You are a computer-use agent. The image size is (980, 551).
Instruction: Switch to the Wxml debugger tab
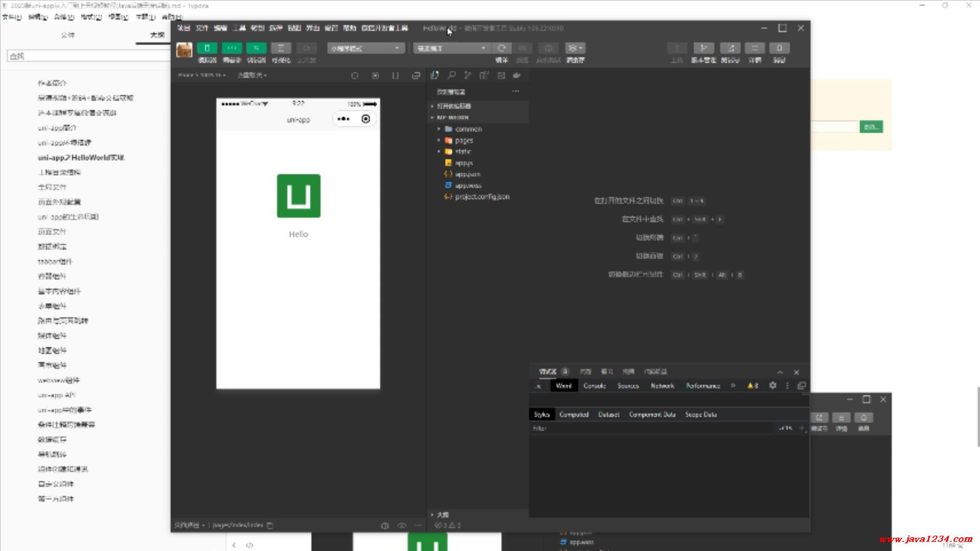coord(563,386)
